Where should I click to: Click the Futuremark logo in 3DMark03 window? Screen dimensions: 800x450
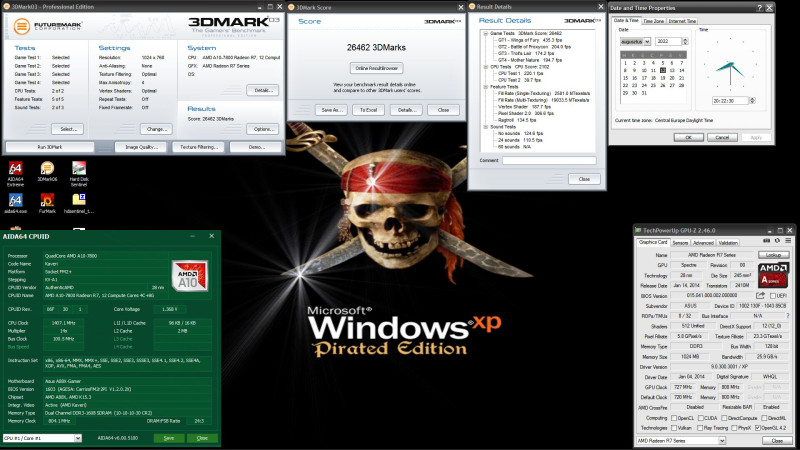pos(47,26)
